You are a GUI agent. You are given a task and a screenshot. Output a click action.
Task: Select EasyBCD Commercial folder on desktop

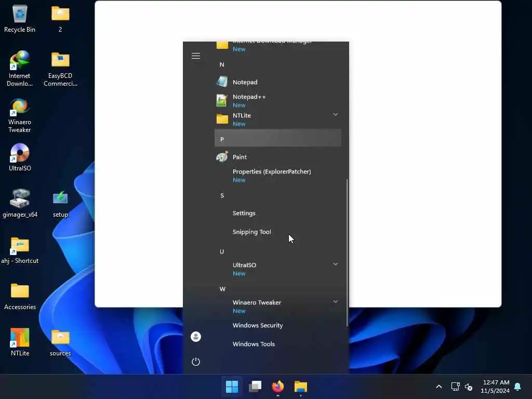60,69
